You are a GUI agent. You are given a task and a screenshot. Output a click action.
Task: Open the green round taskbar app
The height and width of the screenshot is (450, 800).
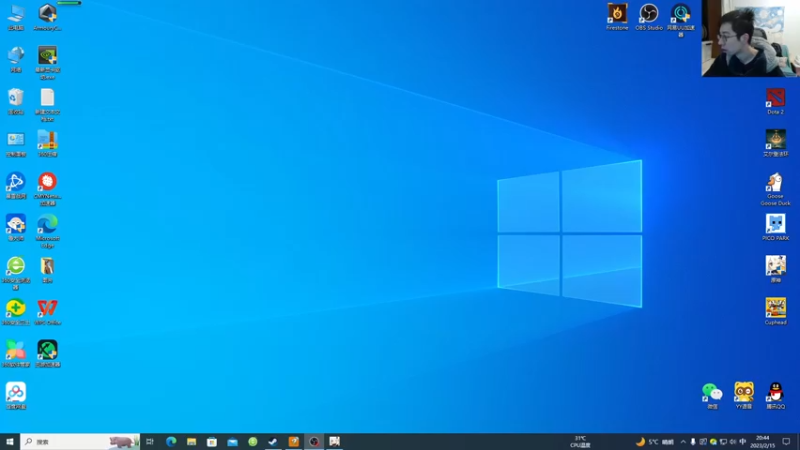click(253, 442)
